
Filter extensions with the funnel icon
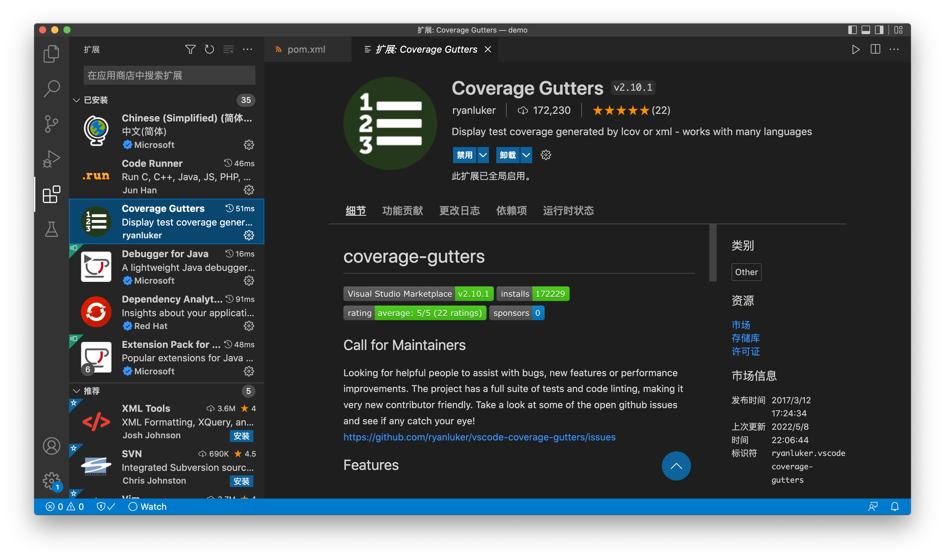tap(190, 49)
